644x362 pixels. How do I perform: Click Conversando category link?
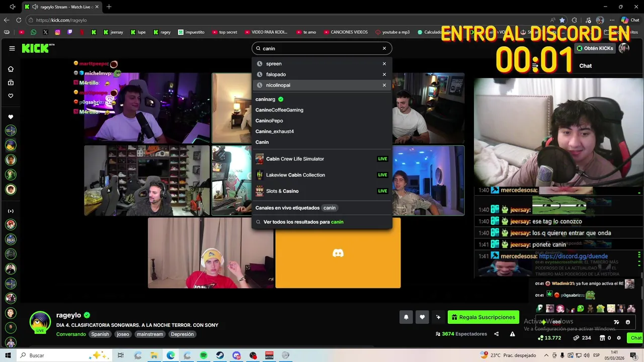[71, 334]
